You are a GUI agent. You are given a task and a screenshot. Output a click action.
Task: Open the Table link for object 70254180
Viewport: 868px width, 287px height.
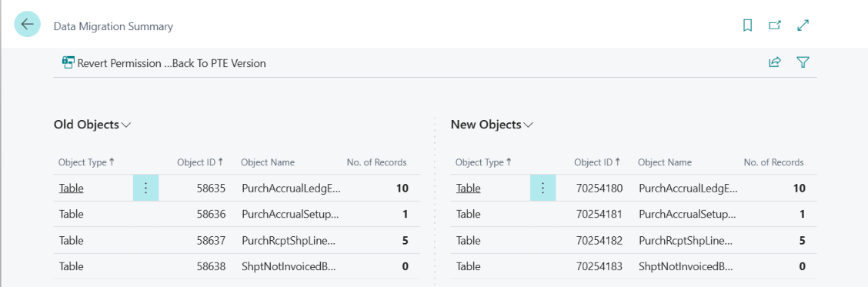click(x=469, y=188)
